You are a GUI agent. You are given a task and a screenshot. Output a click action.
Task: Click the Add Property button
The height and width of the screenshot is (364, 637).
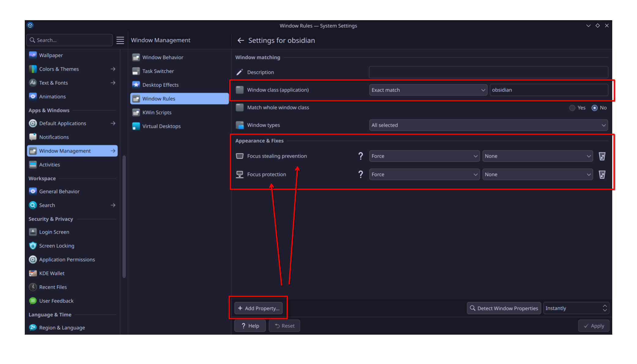259,308
